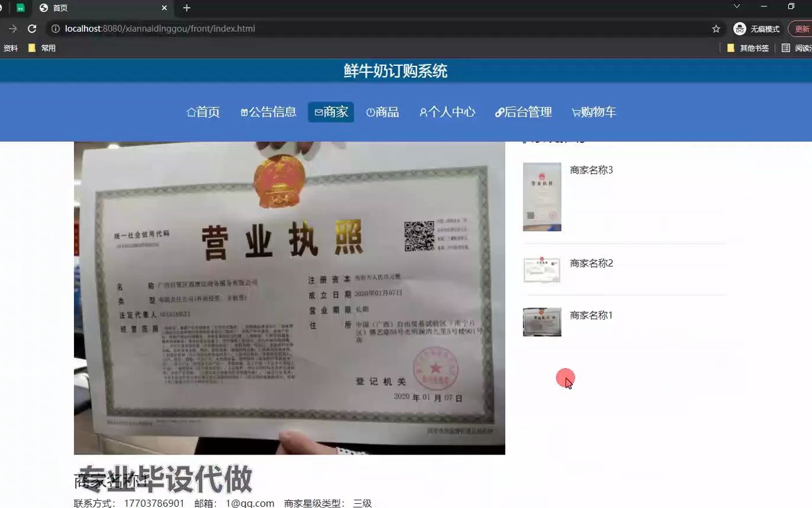
Task: Bookmark this page with the star icon
Action: pos(716,28)
